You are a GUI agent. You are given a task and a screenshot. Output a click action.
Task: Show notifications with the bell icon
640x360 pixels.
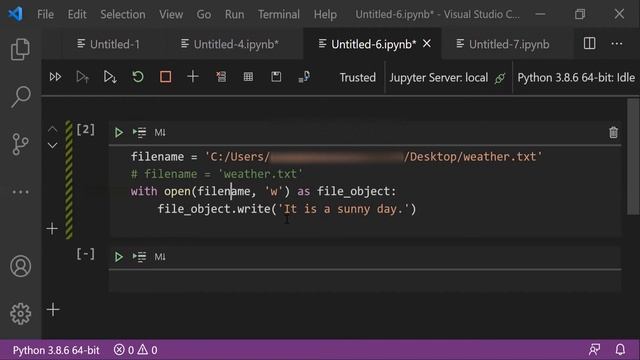620,350
